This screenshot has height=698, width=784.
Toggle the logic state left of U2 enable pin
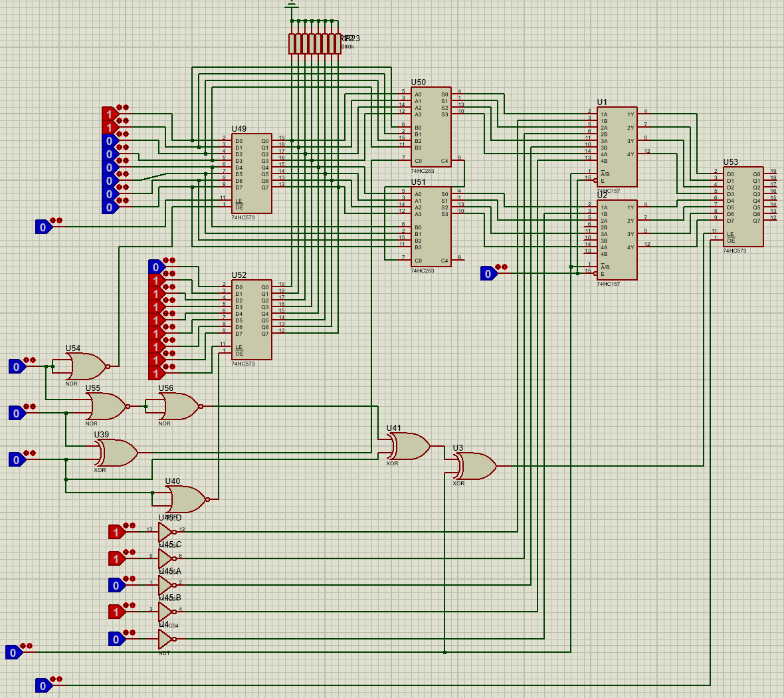[x=488, y=273]
